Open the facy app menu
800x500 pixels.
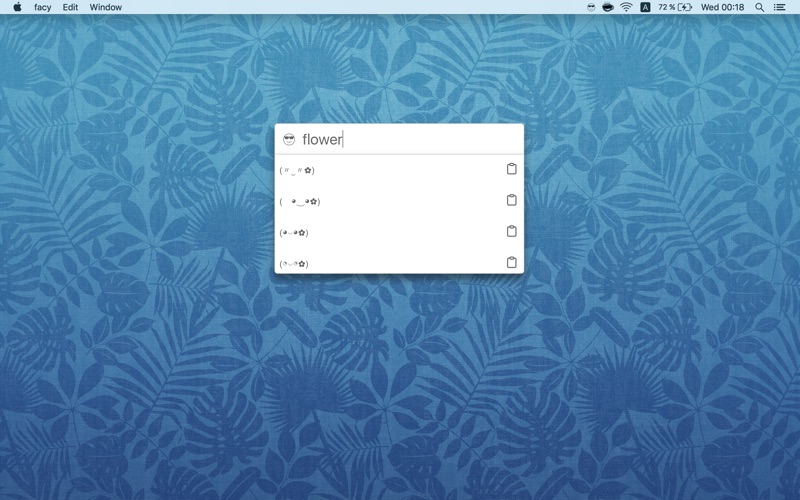point(42,7)
